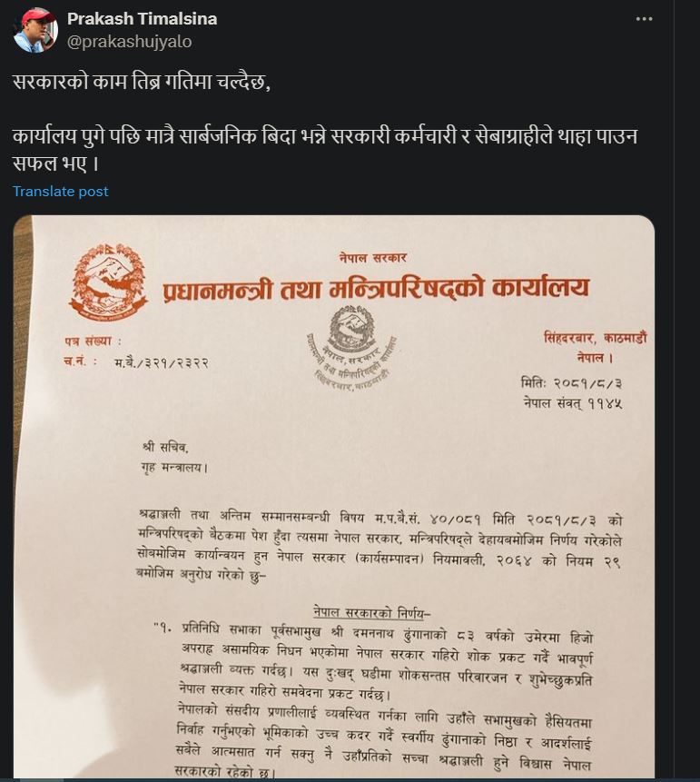Click the पत्र संख्या label
This screenshot has width=700, height=782.
pos(93,342)
